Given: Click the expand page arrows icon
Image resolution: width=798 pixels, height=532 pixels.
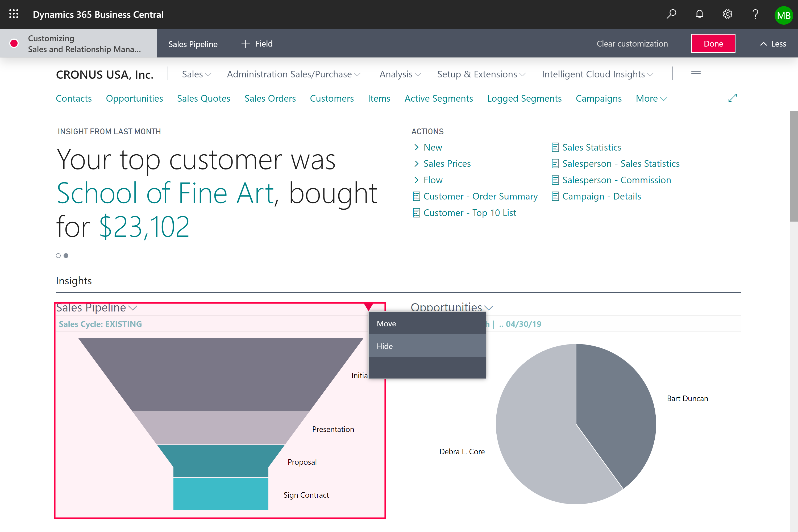Looking at the screenshot, I should tap(733, 98).
